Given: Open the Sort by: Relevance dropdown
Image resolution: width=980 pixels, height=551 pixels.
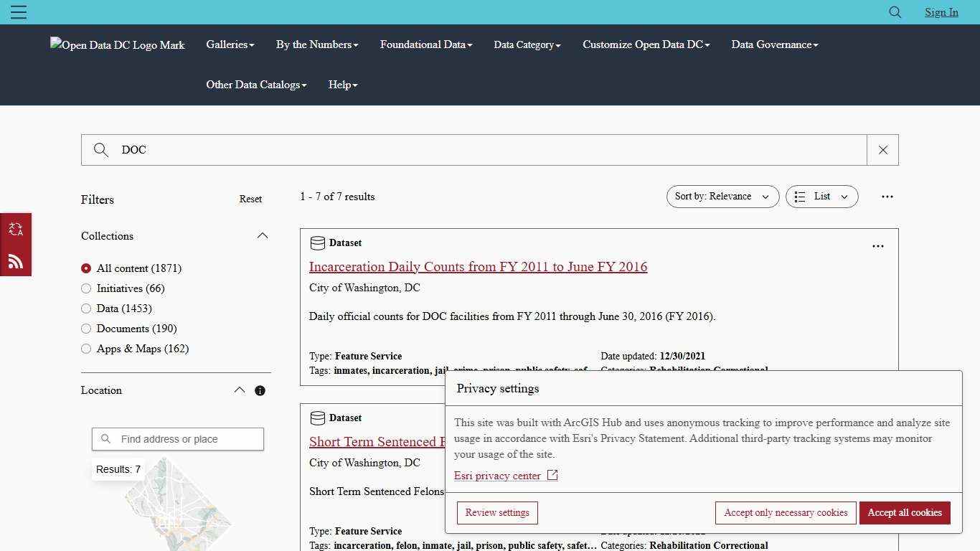Looking at the screenshot, I should pos(722,197).
